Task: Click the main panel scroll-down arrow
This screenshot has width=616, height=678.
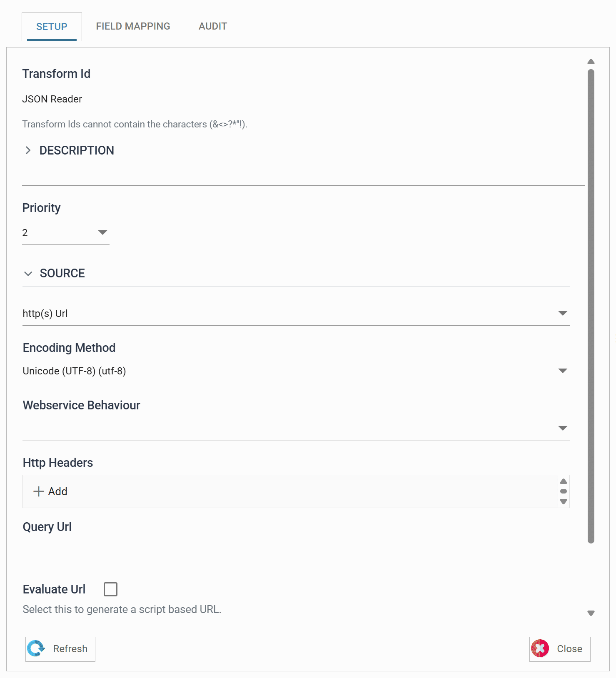Action: tap(591, 613)
